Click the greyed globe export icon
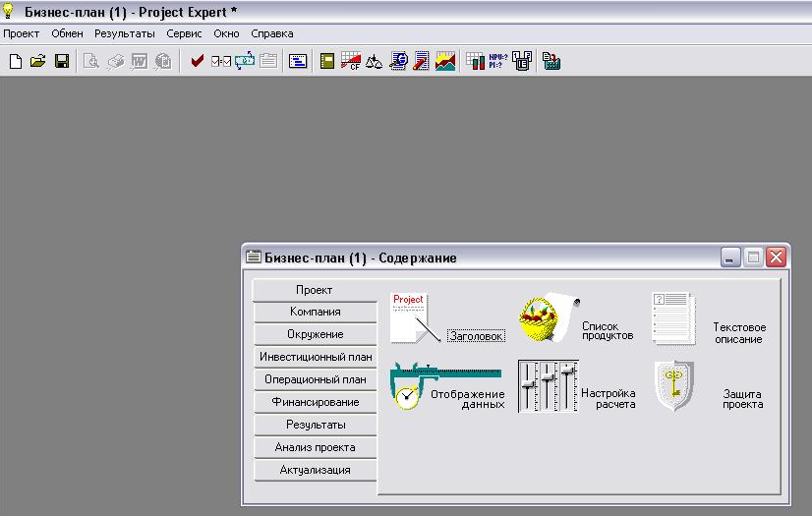Image resolution: width=812 pixels, height=516 pixels. coord(163,62)
